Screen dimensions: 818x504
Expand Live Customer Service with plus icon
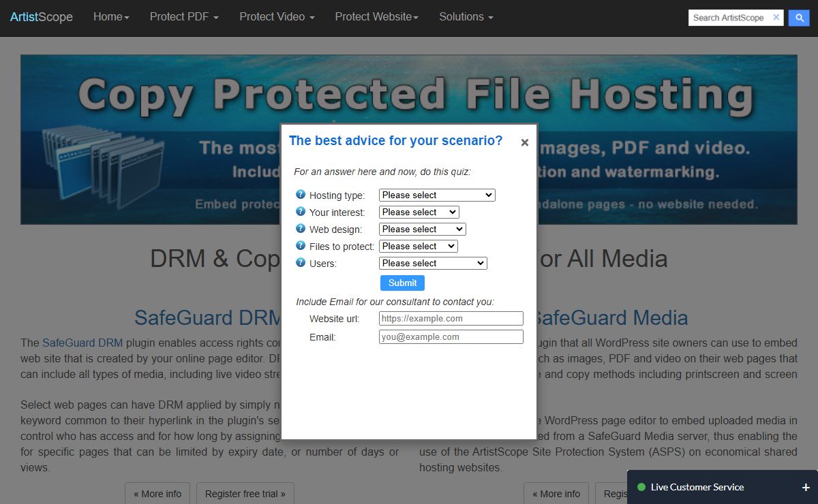[806, 488]
